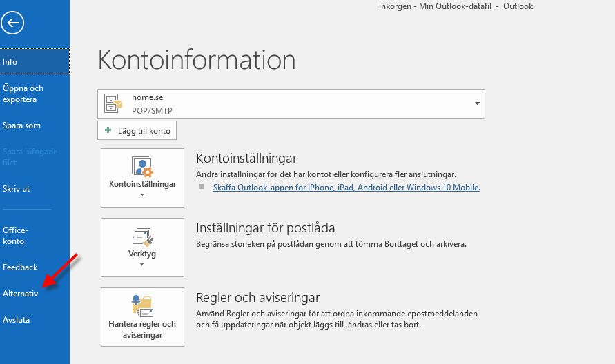Click the Kontoinställningar person-gear icon
The image size is (615, 364).
click(142, 167)
